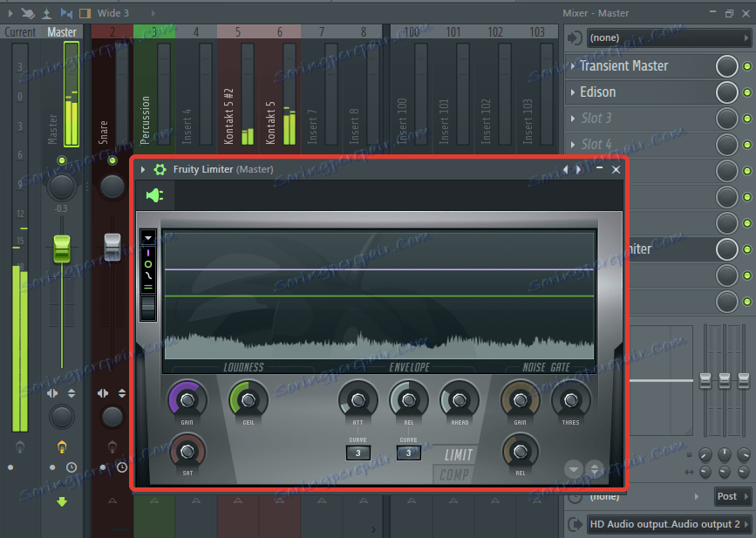The image size is (756, 538).
Task: Click the mixer options arrow at top left
Action: (x=10, y=13)
